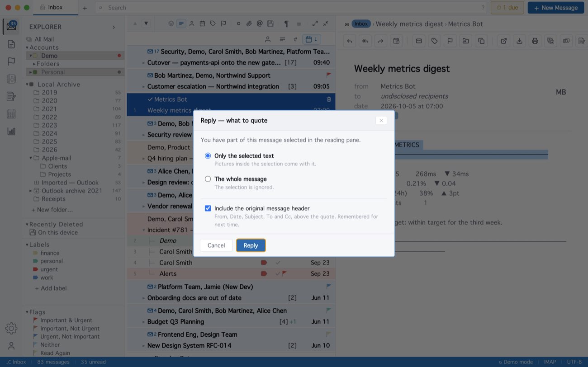Open the Statistics bar chart icon

(x=11, y=132)
